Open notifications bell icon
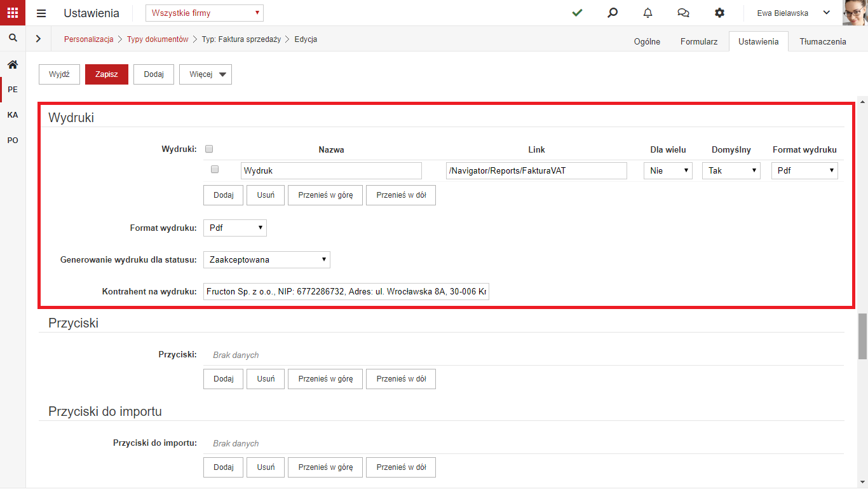The height and width of the screenshot is (489, 868). click(x=648, y=13)
